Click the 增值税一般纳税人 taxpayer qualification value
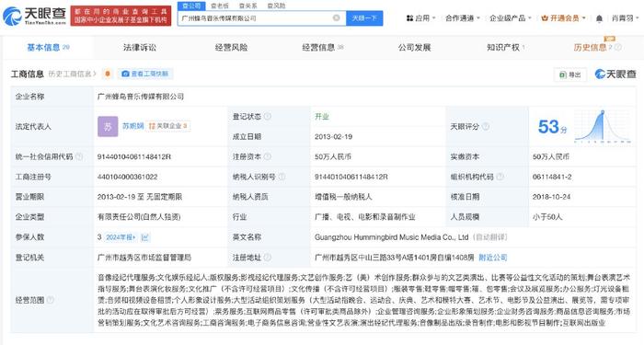 [343, 197]
